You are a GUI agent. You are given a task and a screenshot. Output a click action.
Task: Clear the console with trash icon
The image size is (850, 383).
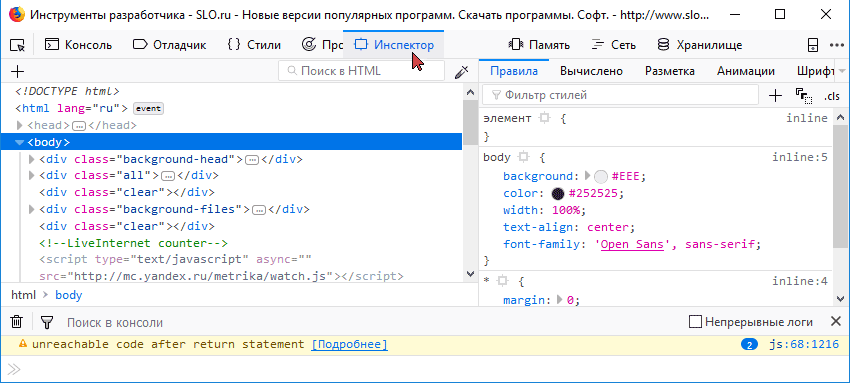pyautogui.click(x=17, y=322)
